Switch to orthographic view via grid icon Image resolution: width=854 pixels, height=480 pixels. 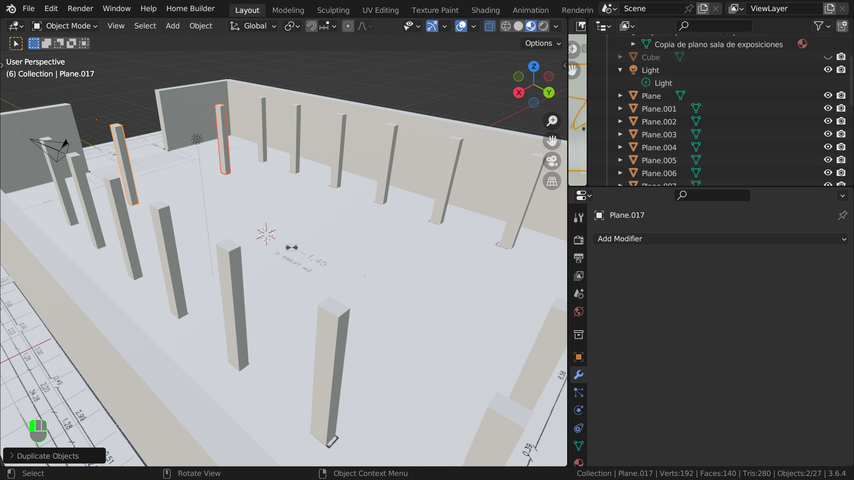coord(551,182)
